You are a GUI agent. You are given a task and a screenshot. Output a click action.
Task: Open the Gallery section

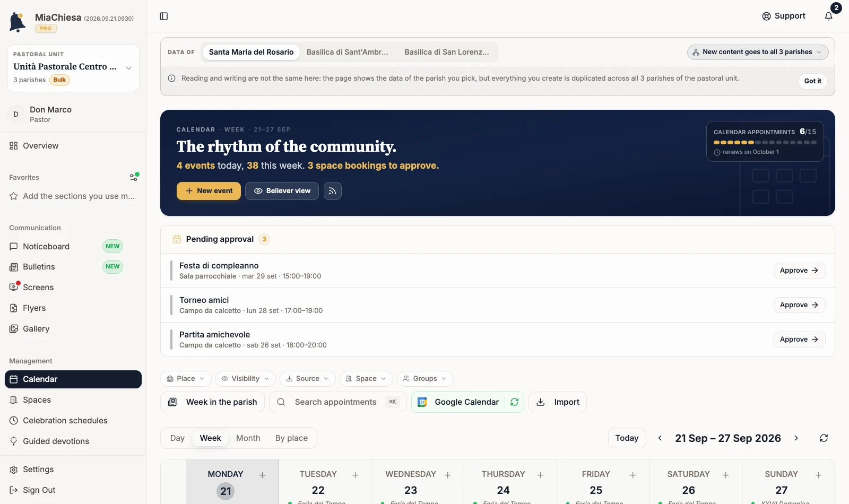click(x=73, y=329)
